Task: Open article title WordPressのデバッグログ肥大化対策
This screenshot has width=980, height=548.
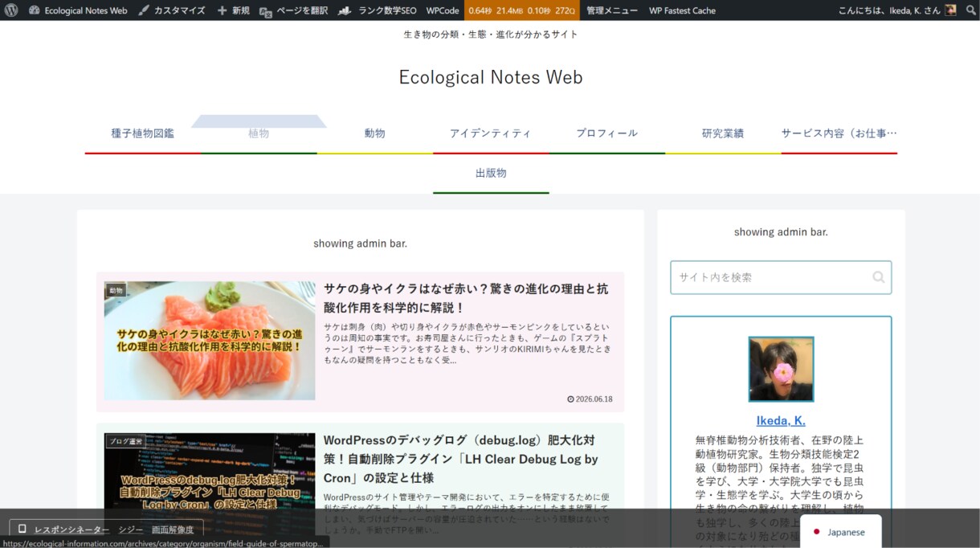Action: 461,458
